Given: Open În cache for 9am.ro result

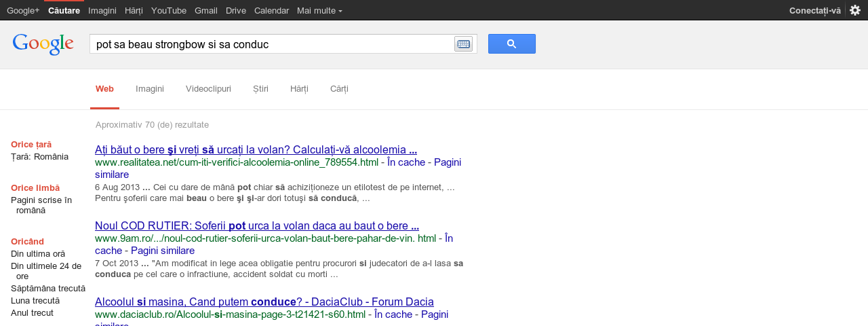Looking at the screenshot, I should coord(274,244).
